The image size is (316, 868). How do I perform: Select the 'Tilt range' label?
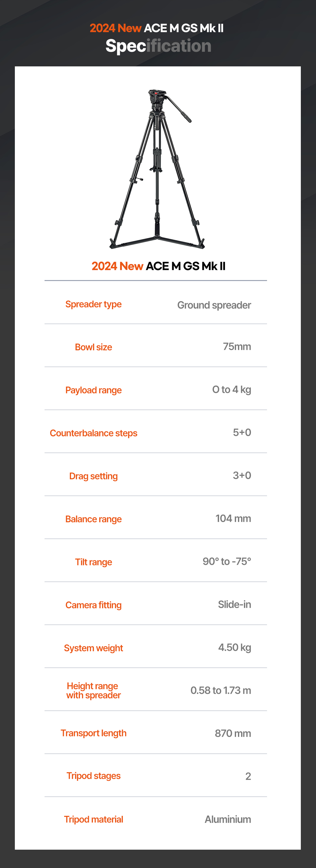click(93, 562)
